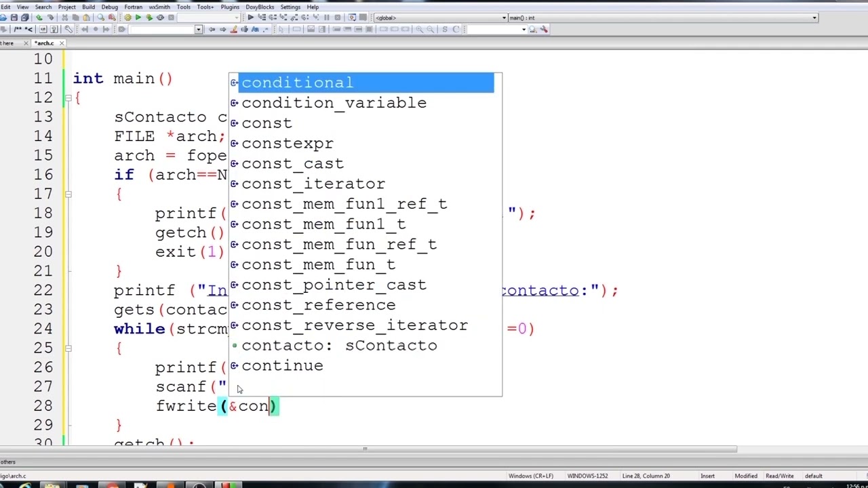Select the *arch.c editor tab
Screen dimensions: 868x488
click(45, 43)
